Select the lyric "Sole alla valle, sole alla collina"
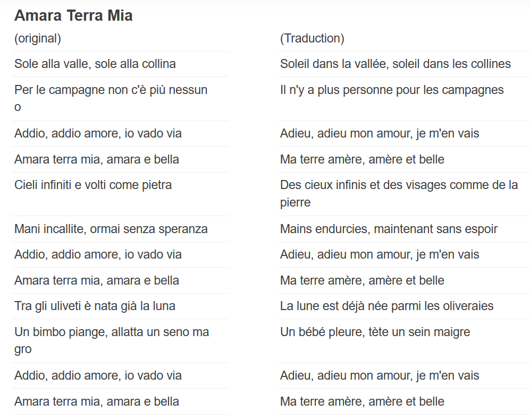Viewport: 530px width, 420px height. coord(95,64)
